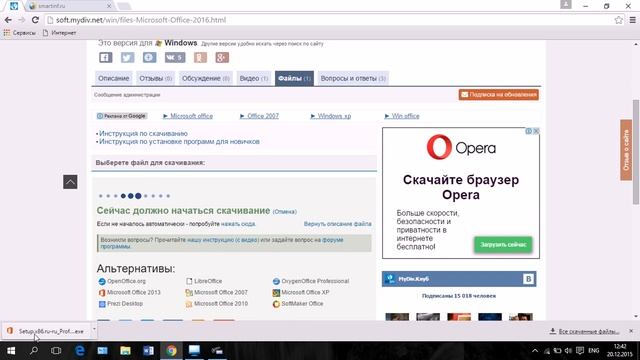Click VK follow button on MyDiv.Клуб

pos(528,279)
